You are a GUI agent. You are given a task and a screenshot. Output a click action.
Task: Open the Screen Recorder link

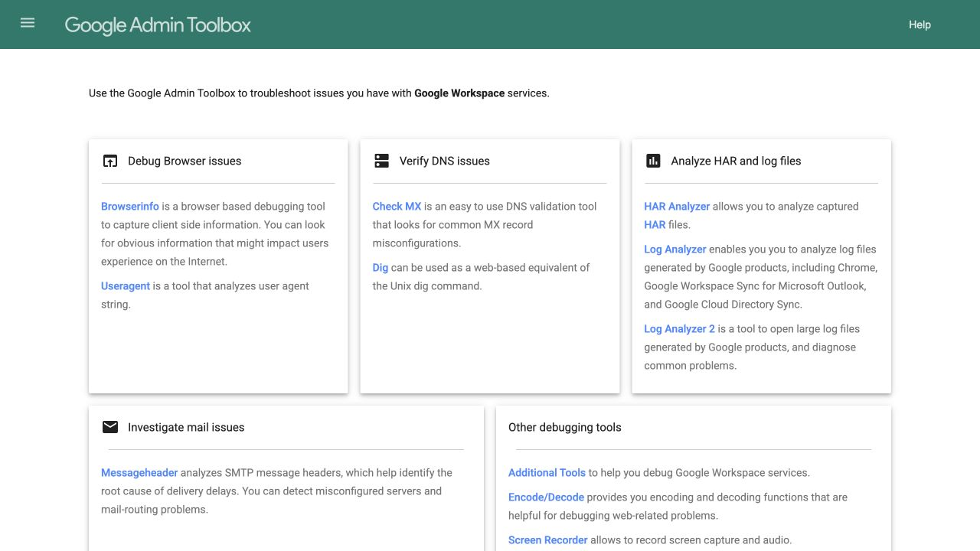pos(548,540)
